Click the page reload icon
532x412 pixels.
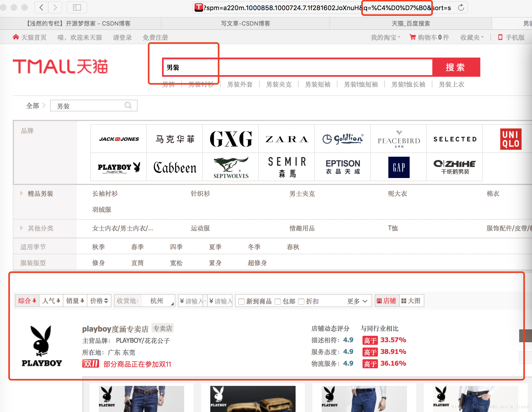coord(461,8)
